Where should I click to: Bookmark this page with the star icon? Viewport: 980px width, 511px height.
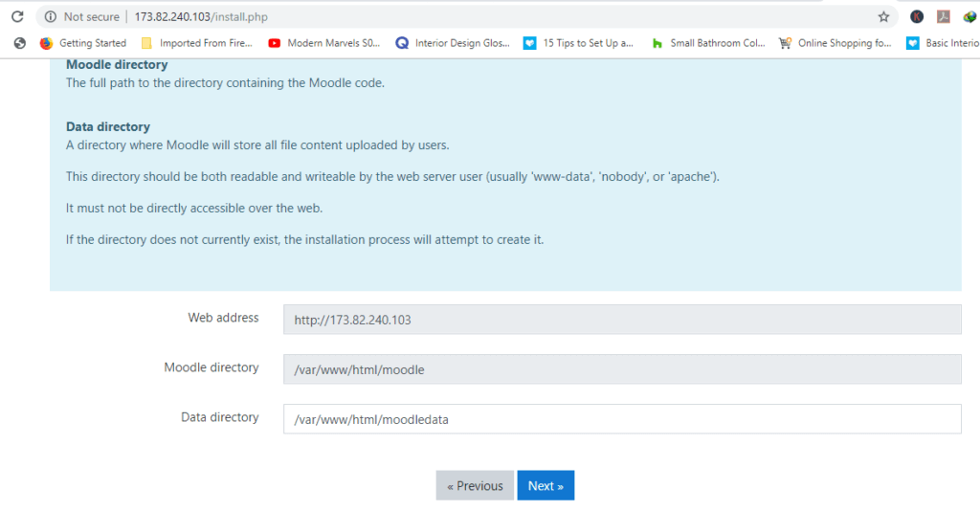tap(883, 16)
